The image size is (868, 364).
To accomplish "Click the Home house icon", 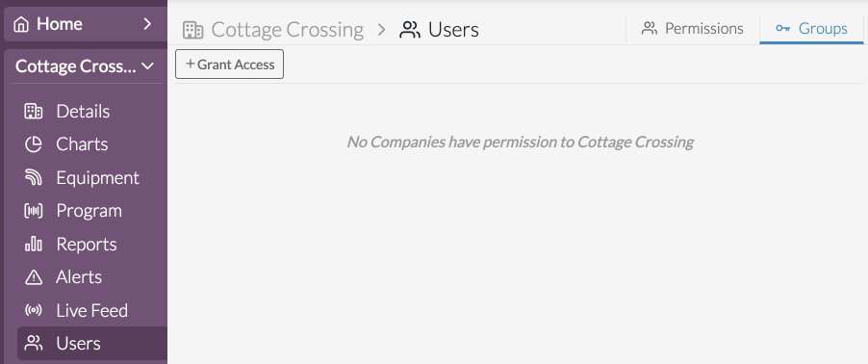I will click(x=21, y=24).
